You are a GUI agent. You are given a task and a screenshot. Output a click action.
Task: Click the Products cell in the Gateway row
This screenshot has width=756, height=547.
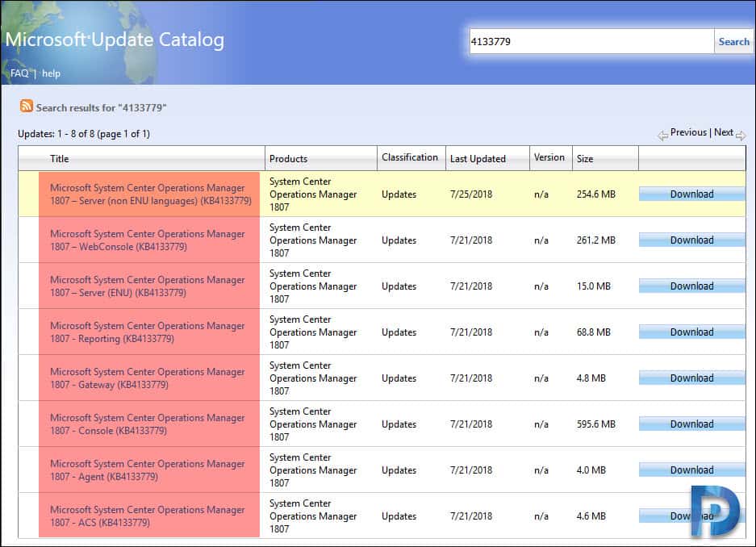(313, 378)
